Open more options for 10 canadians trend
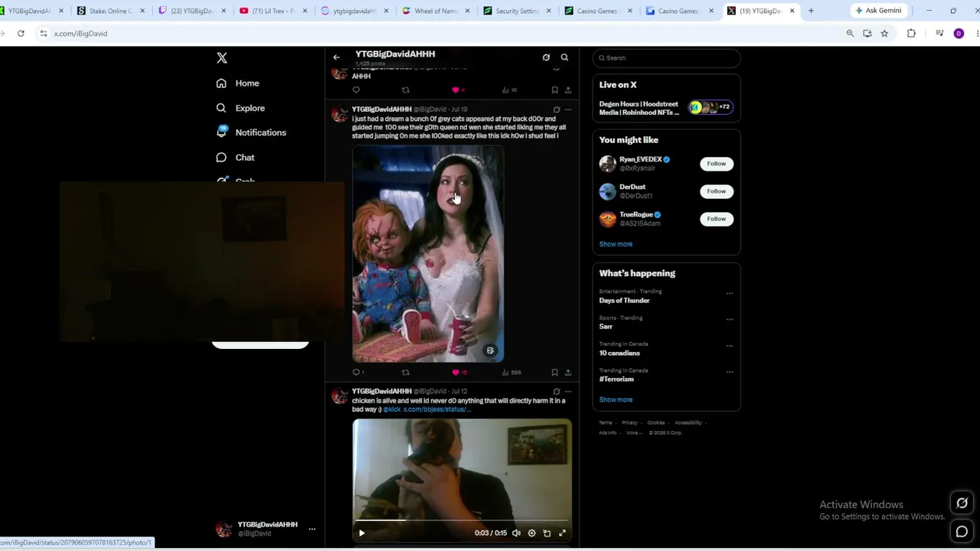 pyautogui.click(x=730, y=346)
